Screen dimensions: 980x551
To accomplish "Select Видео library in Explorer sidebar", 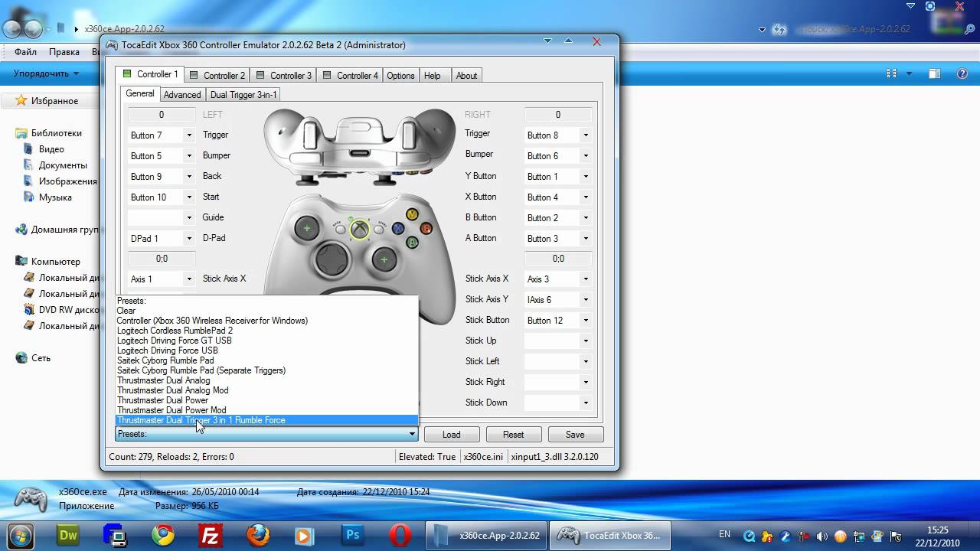I will pos(51,149).
